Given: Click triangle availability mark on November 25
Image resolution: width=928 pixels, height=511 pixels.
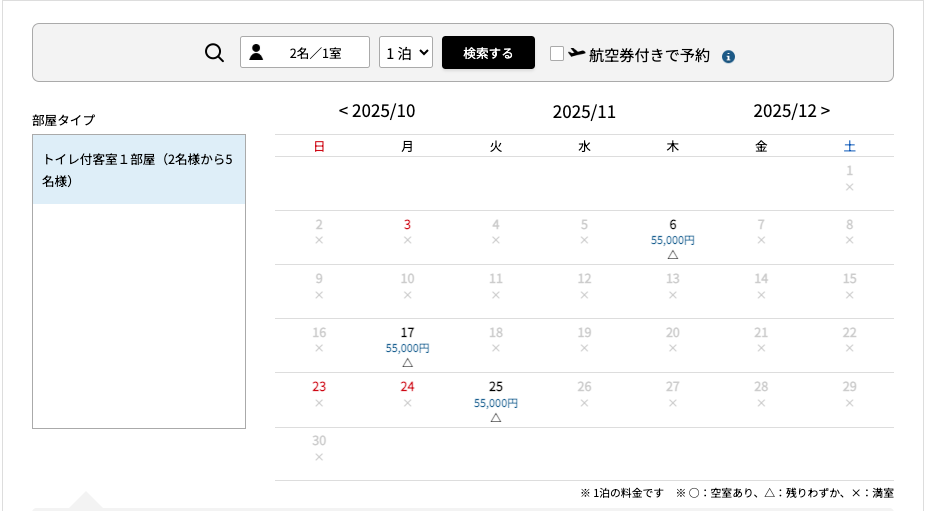Looking at the screenshot, I should 496,417.
